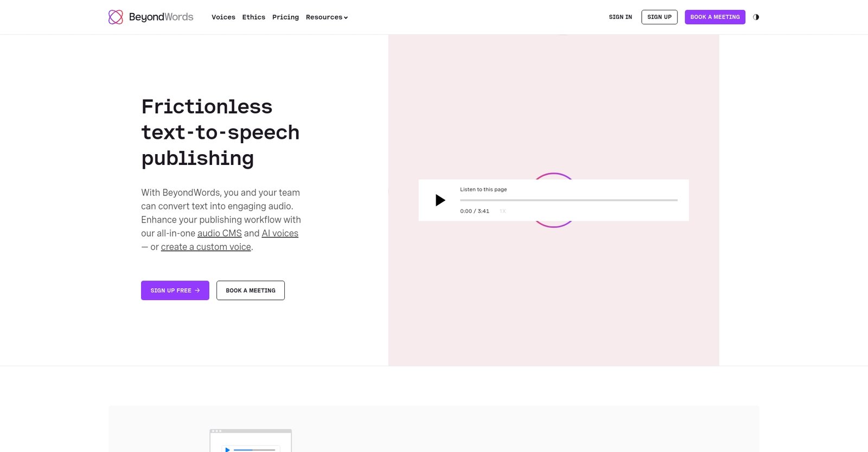The width and height of the screenshot is (868, 452).
Task: Toggle dark mode with the contrast icon
Action: point(756,17)
